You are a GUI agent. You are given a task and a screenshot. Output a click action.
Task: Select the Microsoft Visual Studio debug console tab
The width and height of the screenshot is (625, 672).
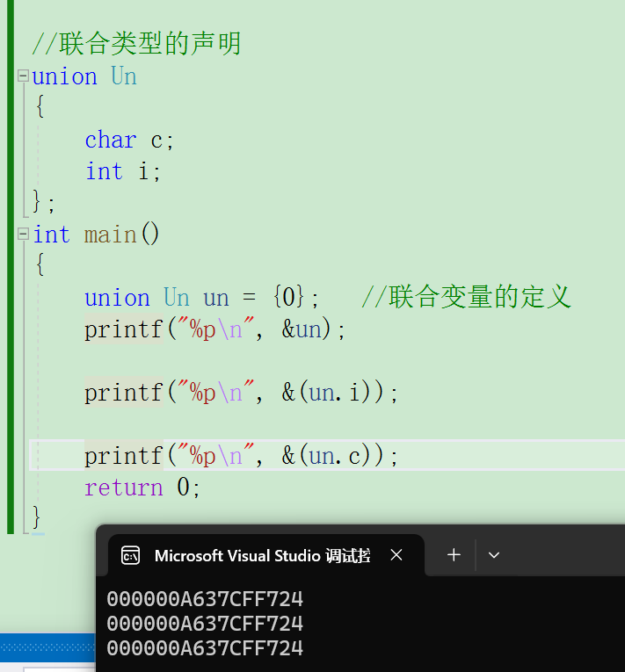coord(266,555)
